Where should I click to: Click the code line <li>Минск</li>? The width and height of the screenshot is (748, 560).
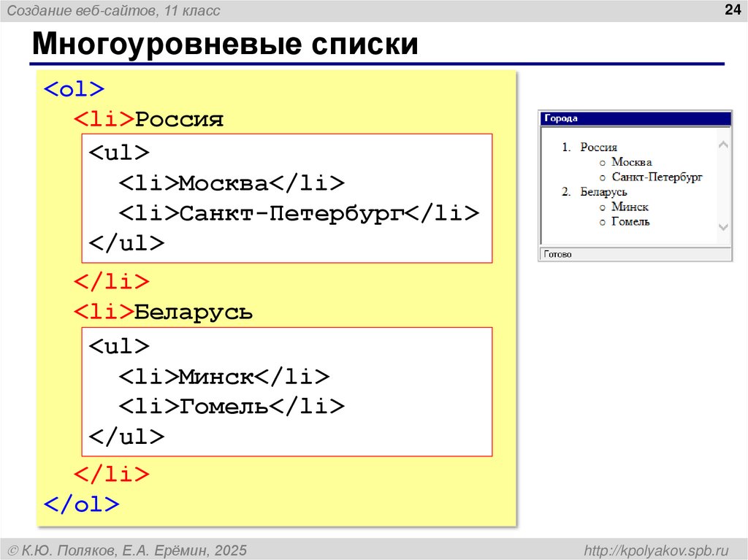tap(224, 377)
